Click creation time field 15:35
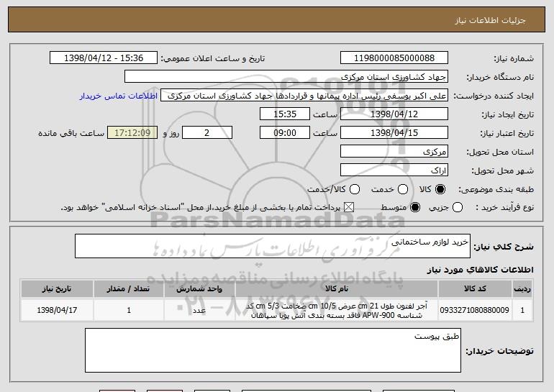This screenshot has height=392, width=554. coord(285,114)
